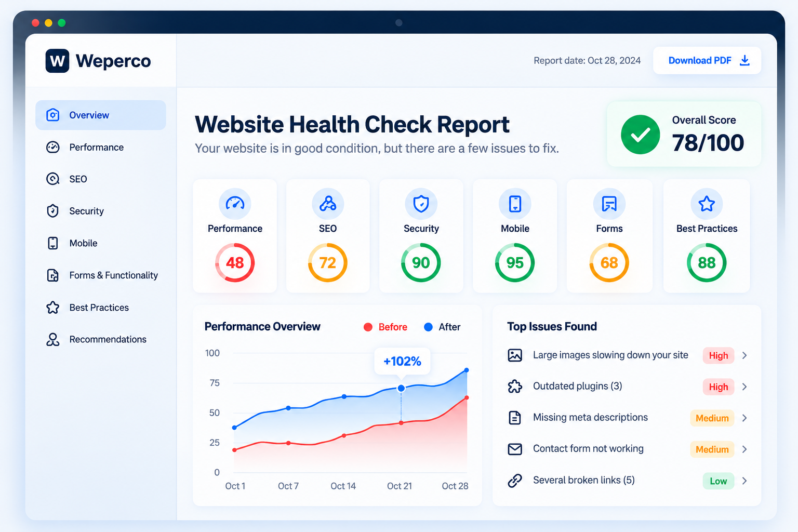This screenshot has height=532, width=798.
Task: Open the Overview section in the sidebar
Action: [x=101, y=115]
